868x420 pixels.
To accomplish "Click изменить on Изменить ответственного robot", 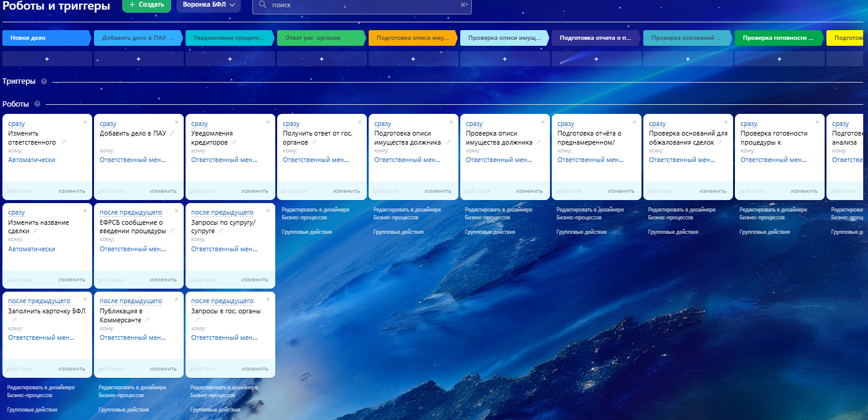I will point(72,191).
